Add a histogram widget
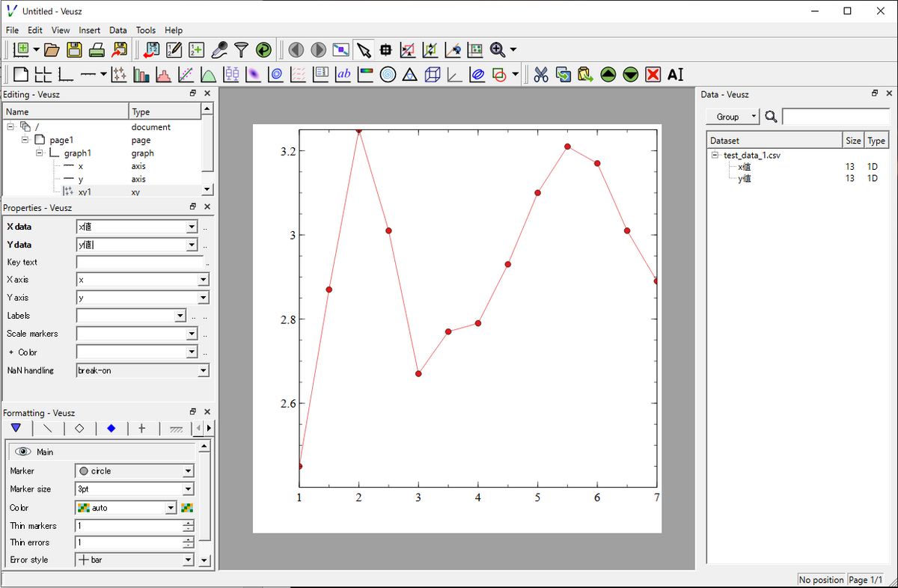The width and height of the screenshot is (898, 588). pos(164,74)
